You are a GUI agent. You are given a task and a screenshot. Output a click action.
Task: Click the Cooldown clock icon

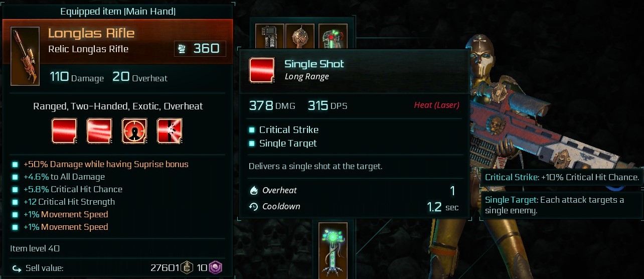coord(254,207)
